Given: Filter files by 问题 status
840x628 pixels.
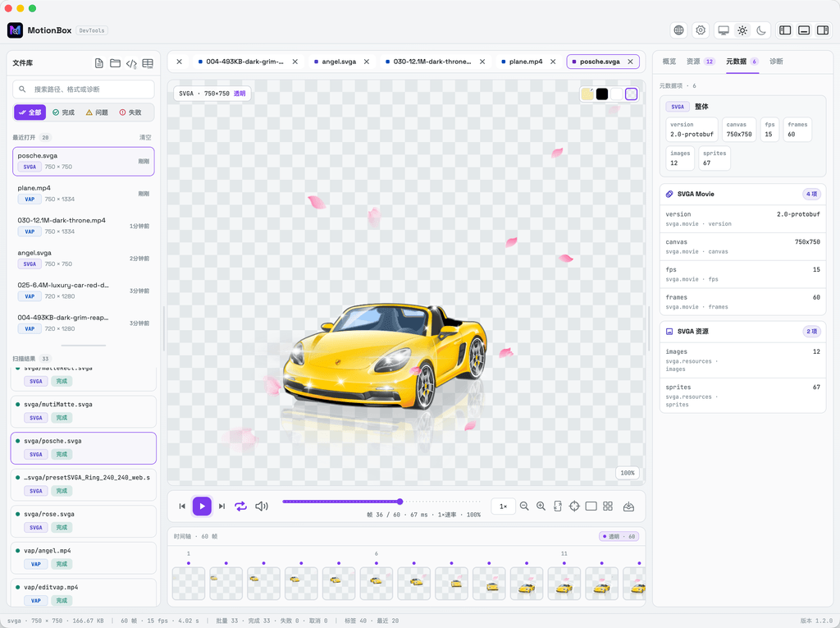Looking at the screenshot, I should (x=97, y=112).
